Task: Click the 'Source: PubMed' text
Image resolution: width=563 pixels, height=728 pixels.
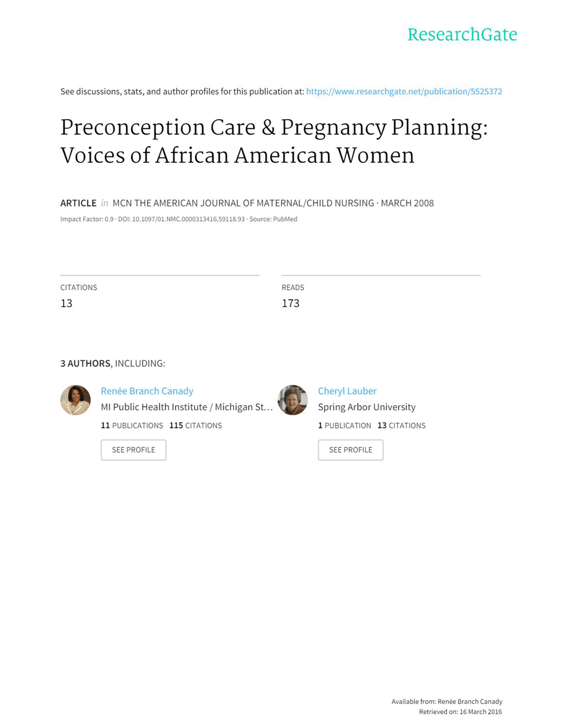Action: (273, 219)
